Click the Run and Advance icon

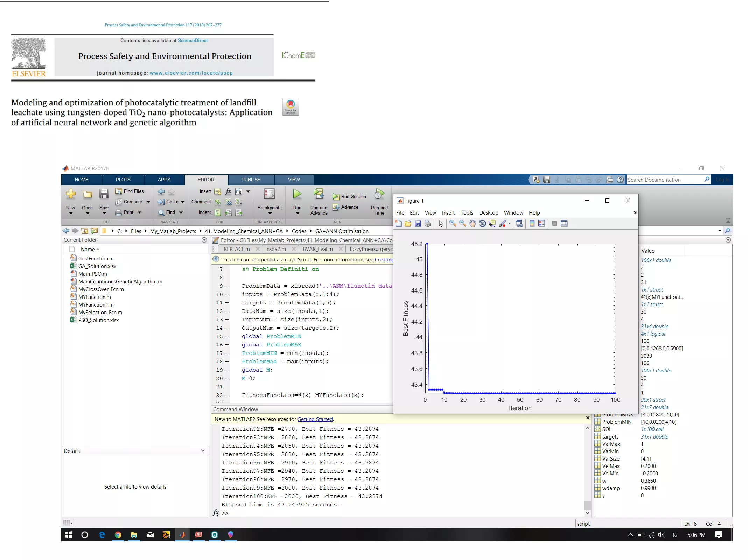point(318,194)
